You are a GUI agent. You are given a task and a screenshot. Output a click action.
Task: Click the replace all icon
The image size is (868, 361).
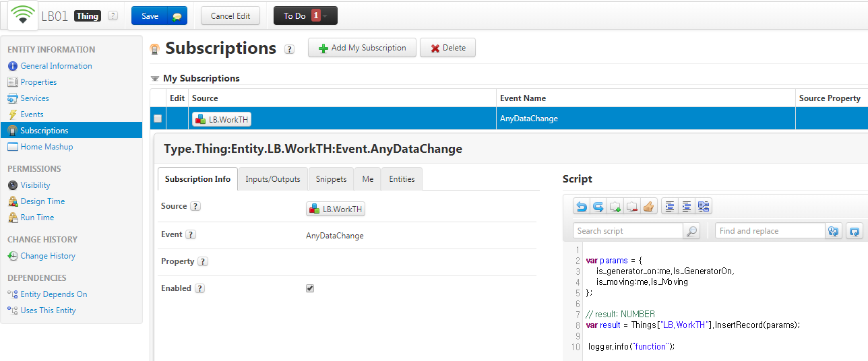855,231
